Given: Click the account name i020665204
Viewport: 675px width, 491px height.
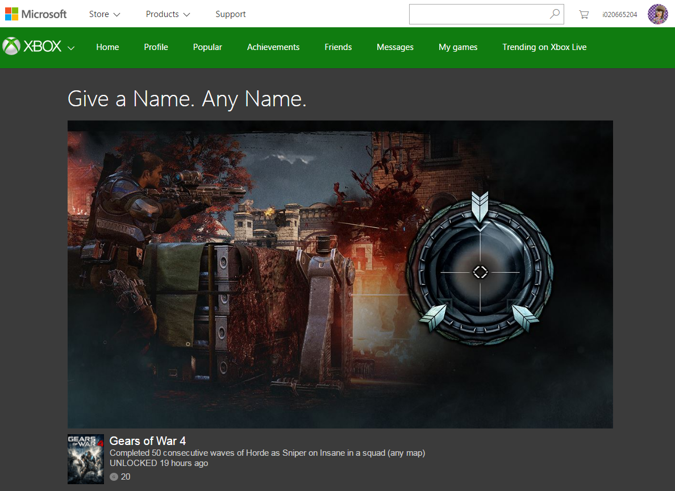Looking at the screenshot, I should click(x=619, y=14).
